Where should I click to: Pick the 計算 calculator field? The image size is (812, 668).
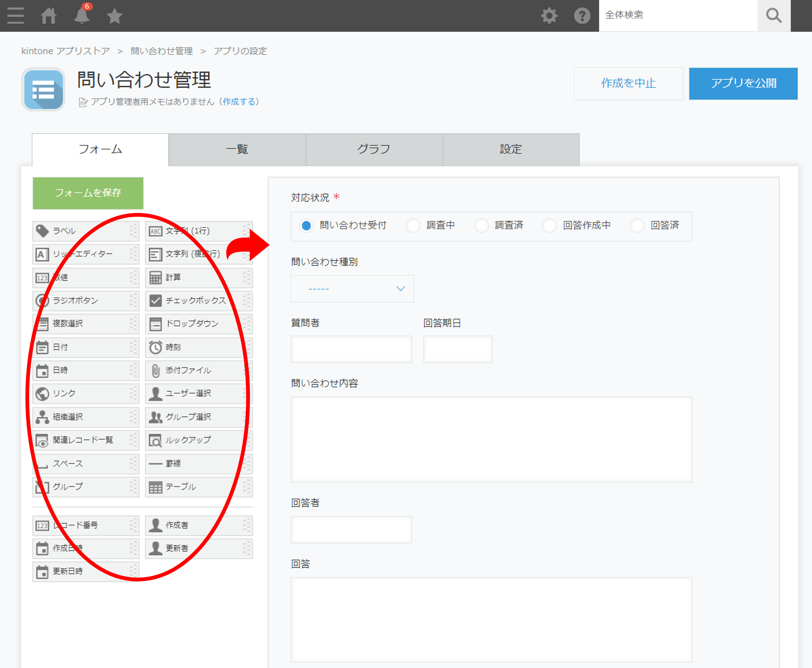coord(199,277)
